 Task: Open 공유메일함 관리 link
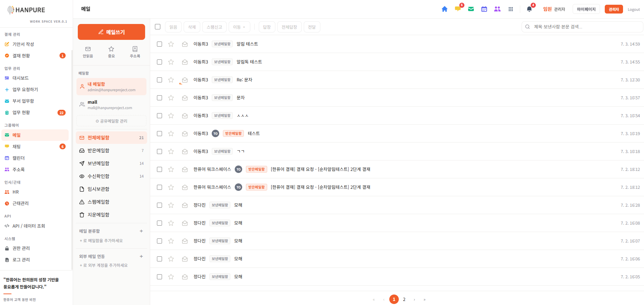click(111, 121)
